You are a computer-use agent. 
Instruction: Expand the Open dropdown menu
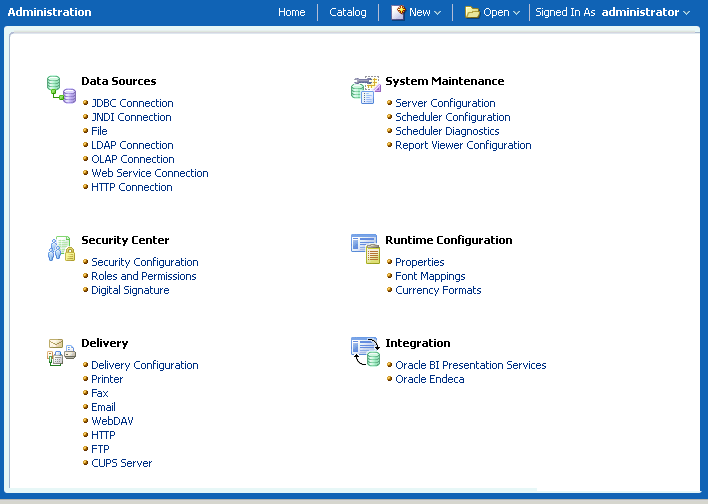[x=516, y=13]
